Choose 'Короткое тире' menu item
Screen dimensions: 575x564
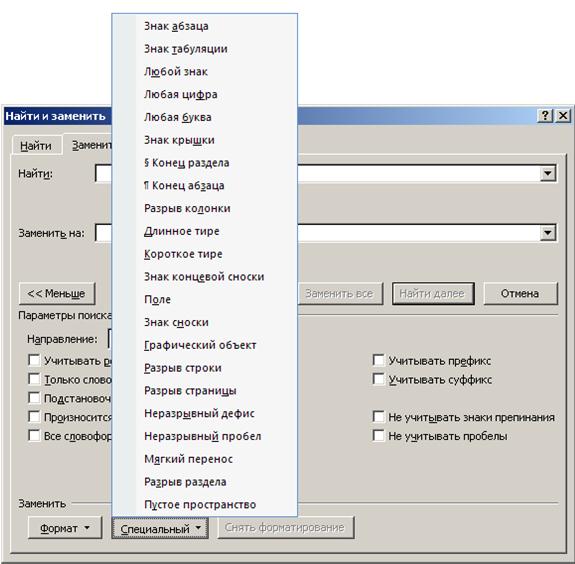(x=205, y=254)
